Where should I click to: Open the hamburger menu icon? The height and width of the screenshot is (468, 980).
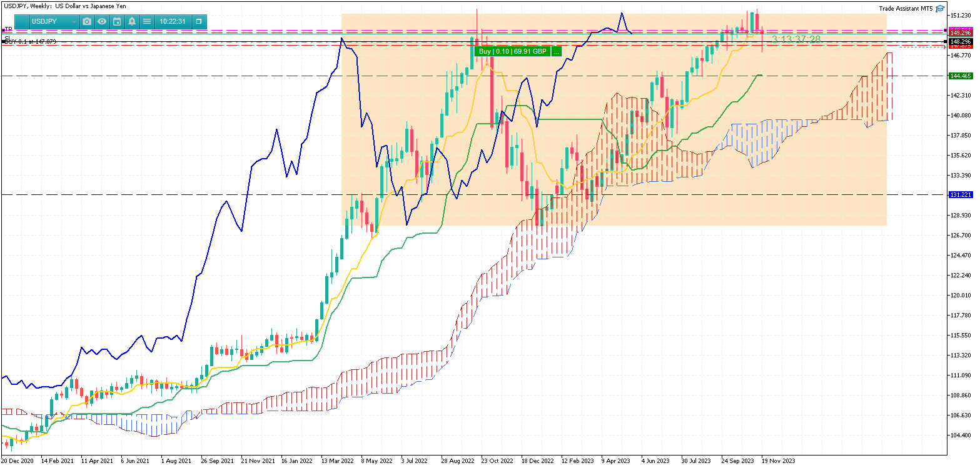pyautogui.click(x=147, y=21)
